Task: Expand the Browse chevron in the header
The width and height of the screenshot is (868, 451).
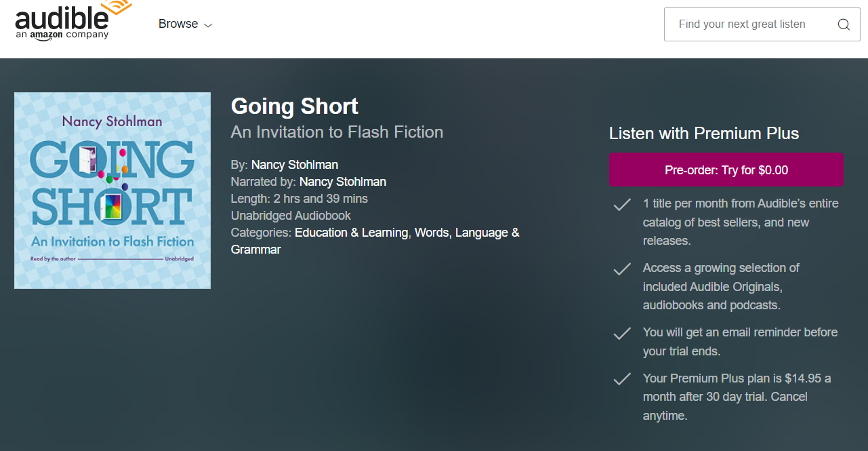Action: pos(207,24)
